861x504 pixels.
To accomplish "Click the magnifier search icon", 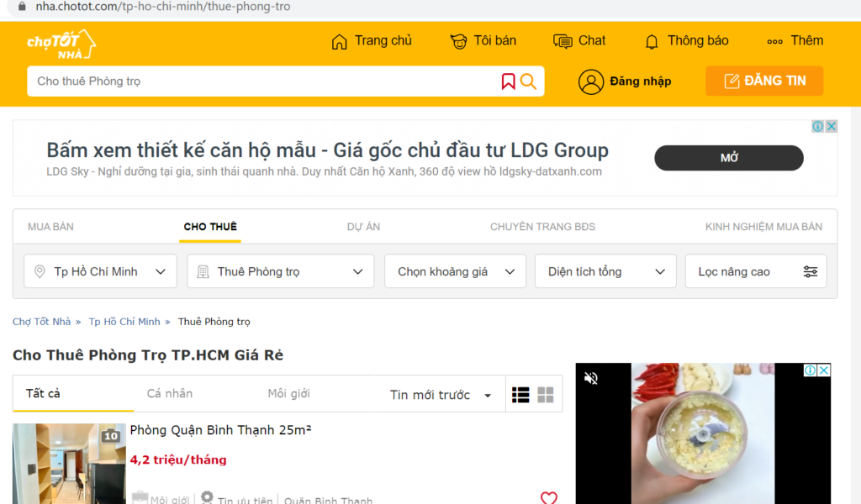I will click(x=528, y=81).
